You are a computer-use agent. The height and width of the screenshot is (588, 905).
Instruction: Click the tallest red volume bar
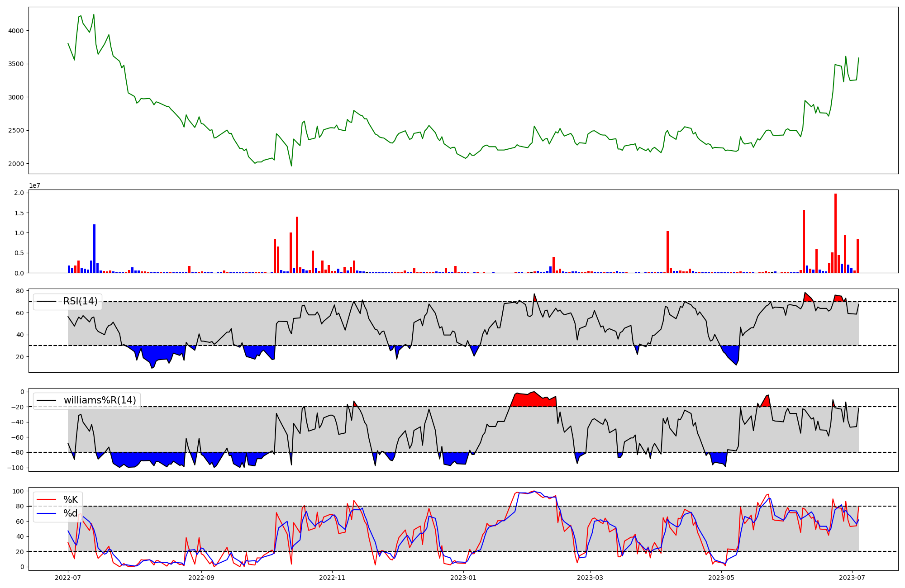(835, 233)
